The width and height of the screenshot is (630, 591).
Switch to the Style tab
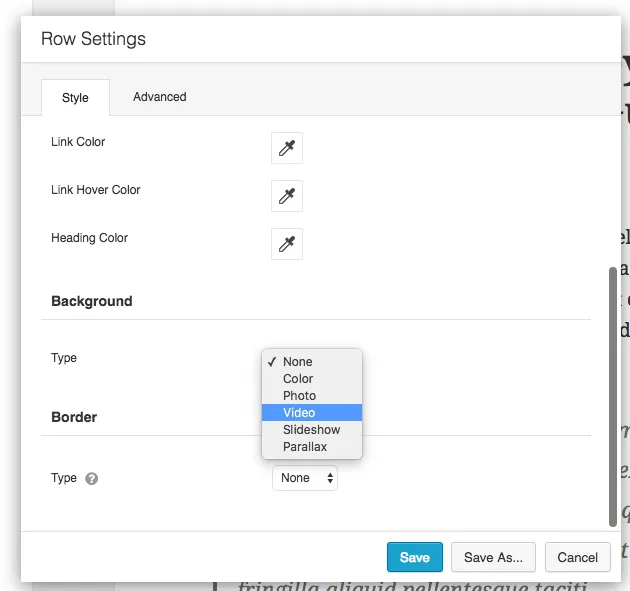(x=75, y=98)
